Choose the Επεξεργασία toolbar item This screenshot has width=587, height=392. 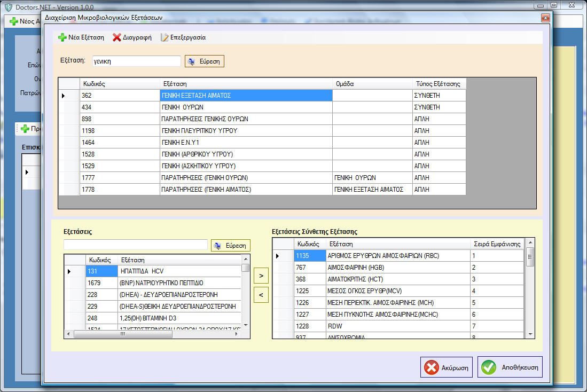point(183,37)
